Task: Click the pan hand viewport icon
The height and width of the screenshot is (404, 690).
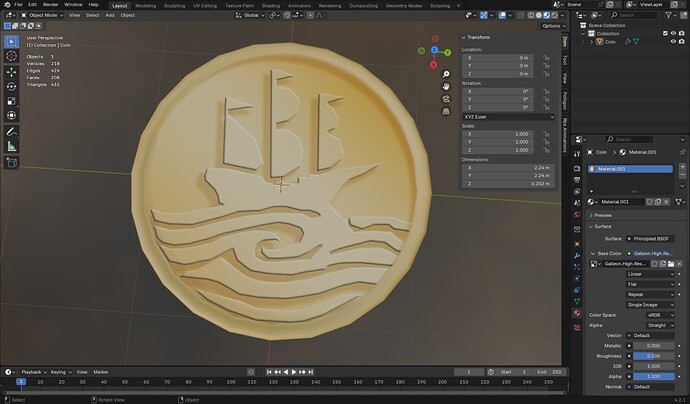Action: click(x=446, y=86)
